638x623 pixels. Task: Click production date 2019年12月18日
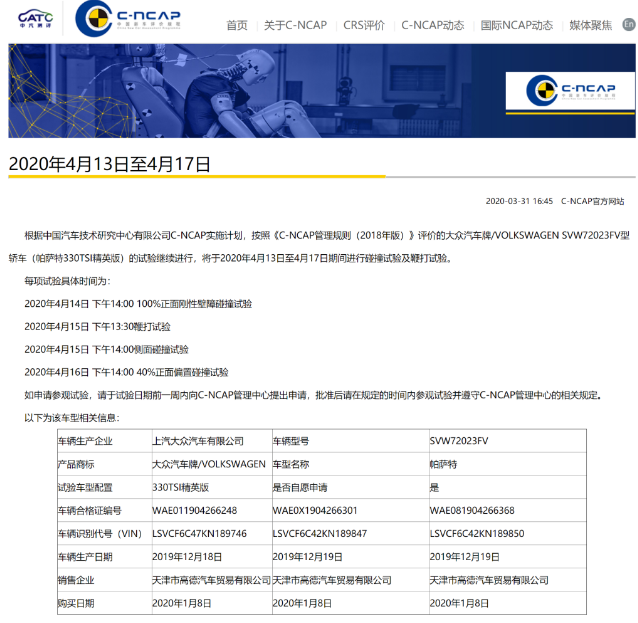[x=187, y=557]
